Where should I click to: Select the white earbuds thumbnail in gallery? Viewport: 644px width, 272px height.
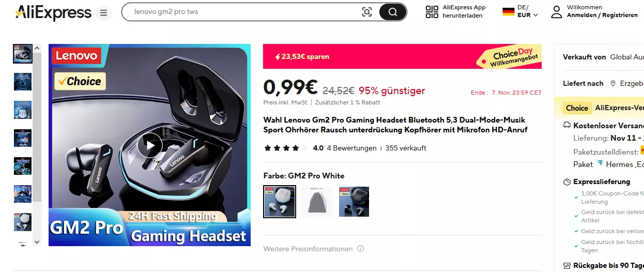(x=23, y=222)
